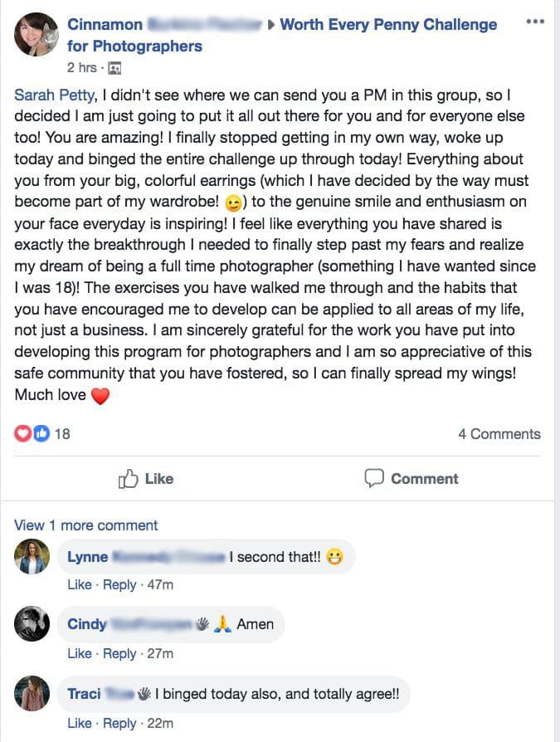Reply to Cindy's comment
560x742 pixels.
coord(119,653)
